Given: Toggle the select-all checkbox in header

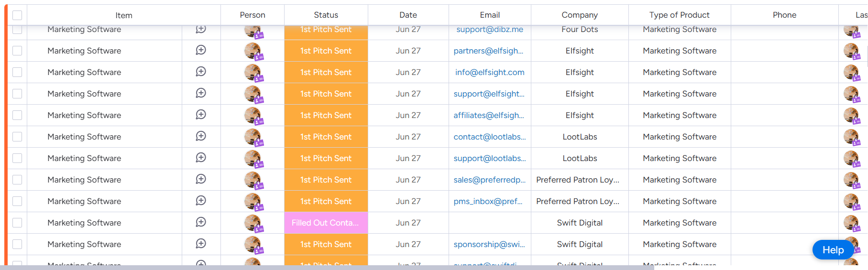Looking at the screenshot, I should point(17,15).
